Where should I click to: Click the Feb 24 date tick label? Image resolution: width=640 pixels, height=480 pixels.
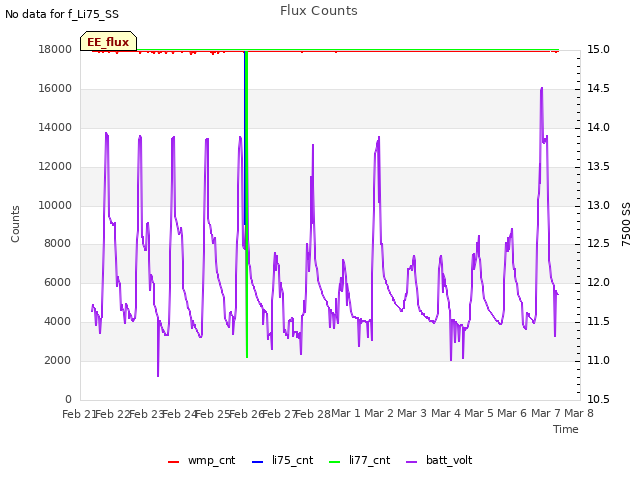pyautogui.click(x=180, y=414)
